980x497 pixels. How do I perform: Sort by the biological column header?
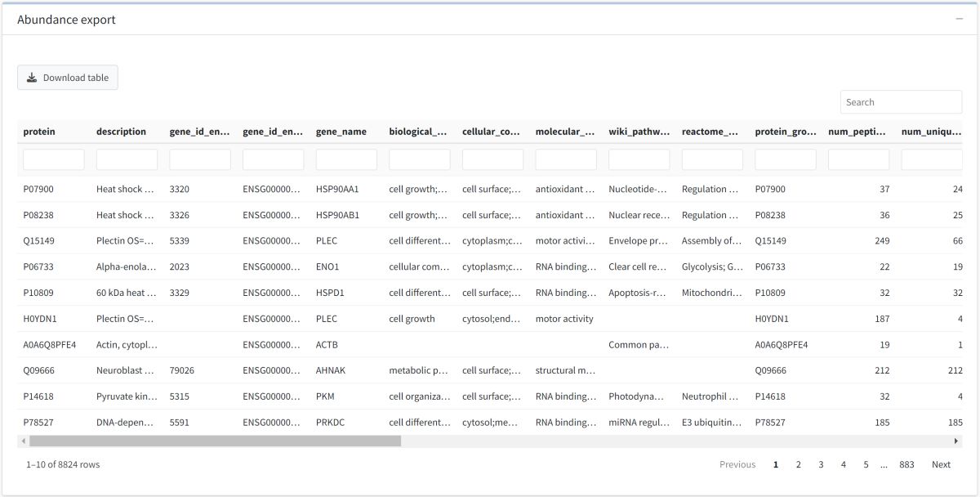click(419, 132)
